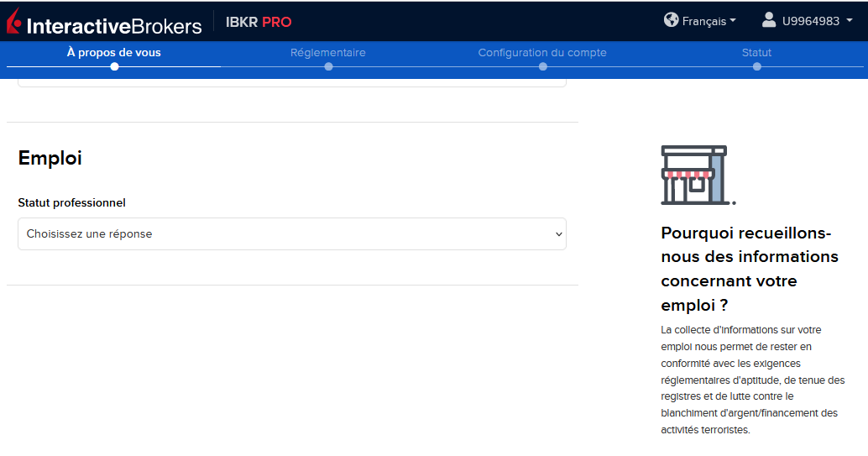
Task: Click the user profile icon
Action: (768, 20)
